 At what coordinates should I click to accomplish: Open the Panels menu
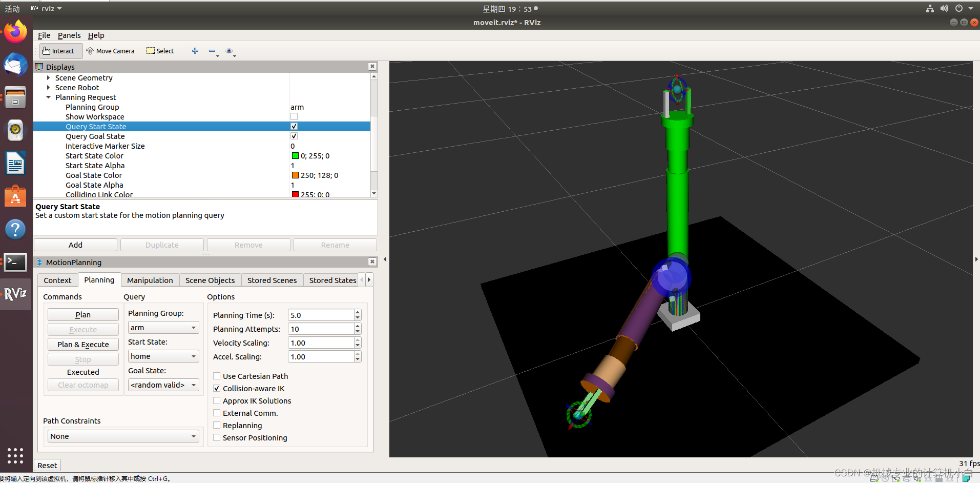click(69, 35)
